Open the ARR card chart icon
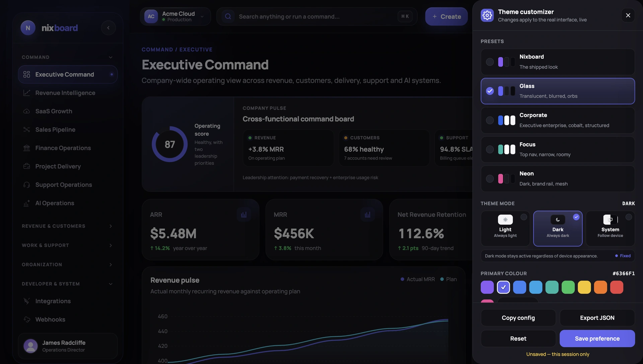Image resolution: width=643 pixels, height=364 pixels. pos(244,215)
